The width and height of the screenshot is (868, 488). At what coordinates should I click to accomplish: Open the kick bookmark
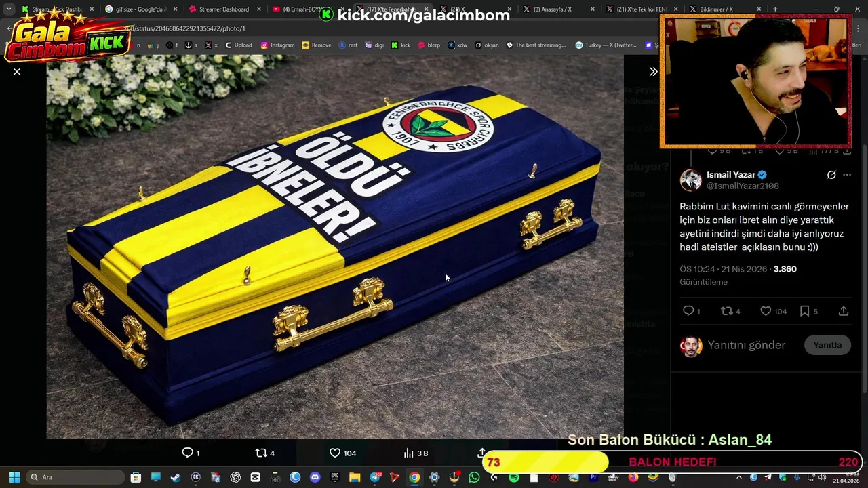401,45
